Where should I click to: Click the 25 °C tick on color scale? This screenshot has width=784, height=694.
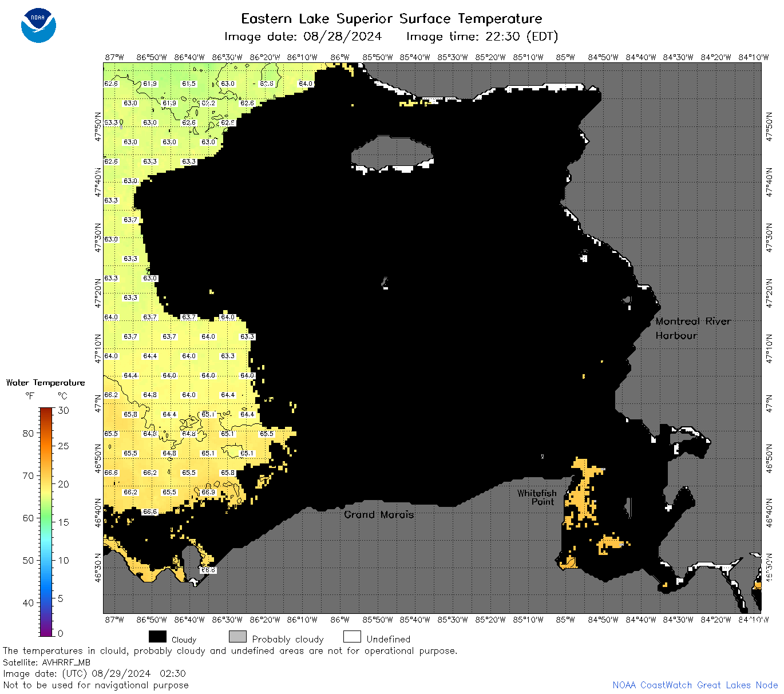pyautogui.click(x=64, y=446)
